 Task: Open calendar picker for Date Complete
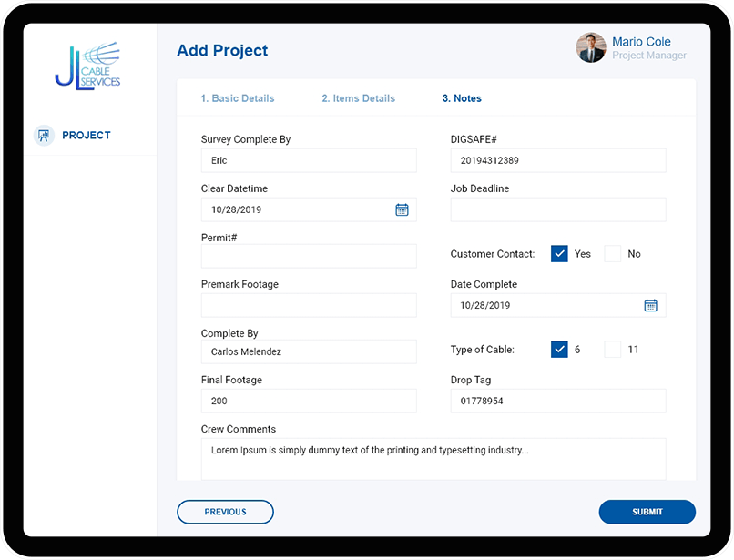click(x=651, y=305)
